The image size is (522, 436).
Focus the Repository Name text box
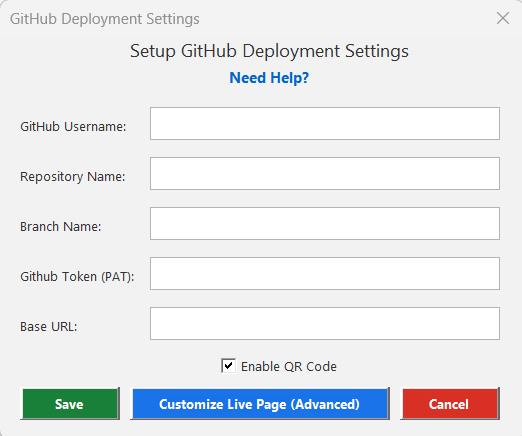coord(325,173)
